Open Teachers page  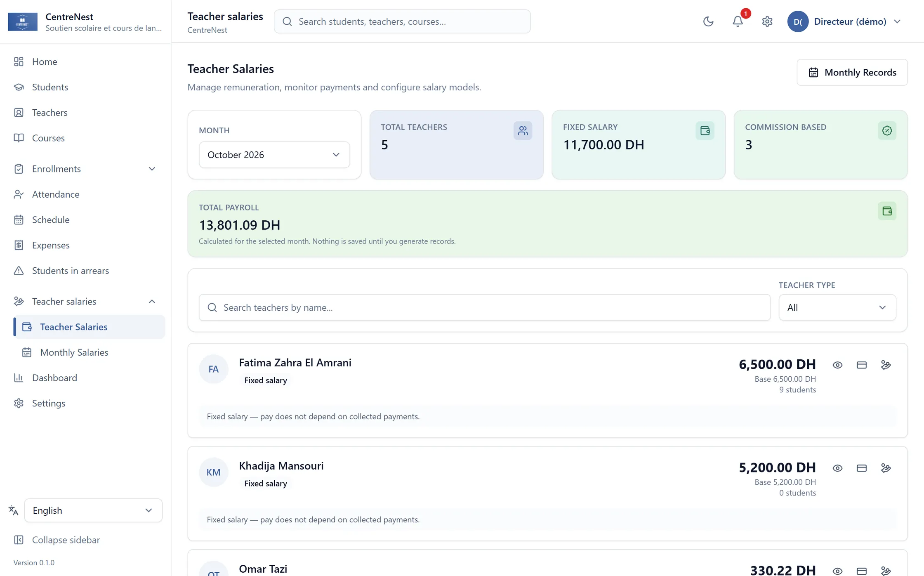85,113
